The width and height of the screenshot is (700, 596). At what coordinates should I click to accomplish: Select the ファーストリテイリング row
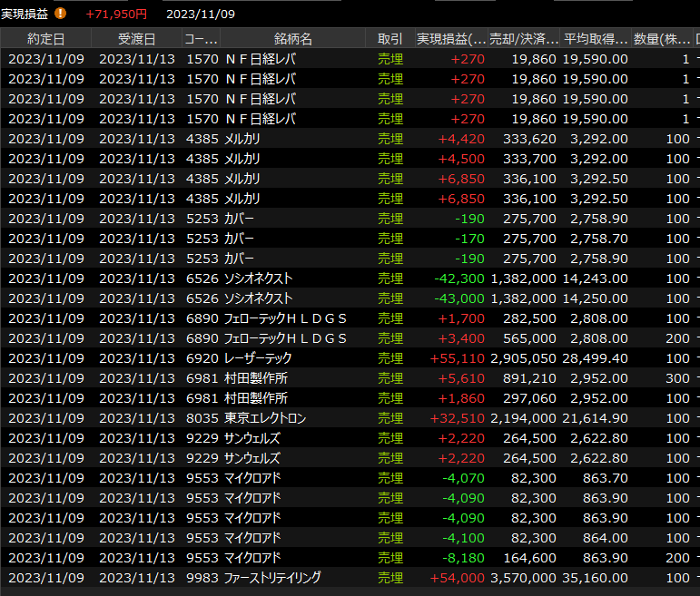(x=272, y=578)
